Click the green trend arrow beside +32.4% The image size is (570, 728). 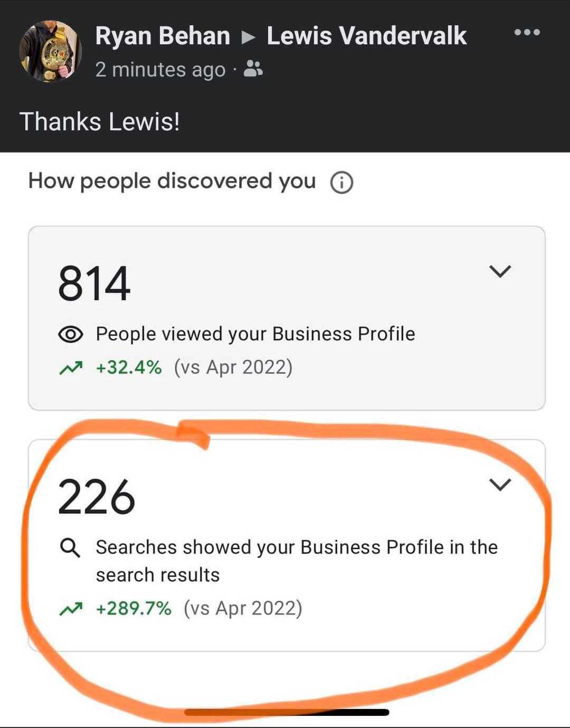pos(71,368)
